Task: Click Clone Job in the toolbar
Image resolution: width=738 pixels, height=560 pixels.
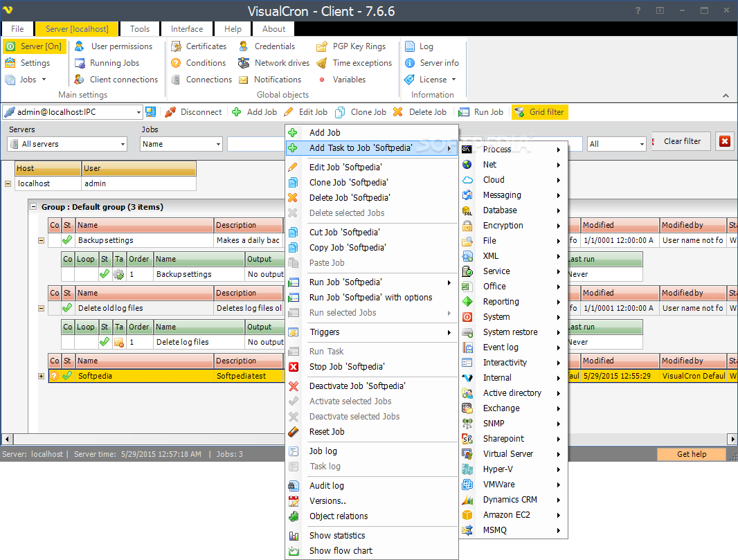Action: point(361,112)
